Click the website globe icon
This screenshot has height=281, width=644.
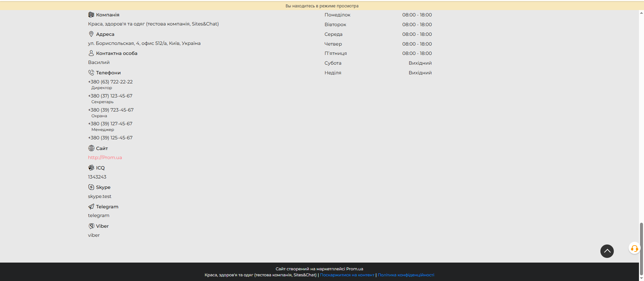click(x=91, y=148)
